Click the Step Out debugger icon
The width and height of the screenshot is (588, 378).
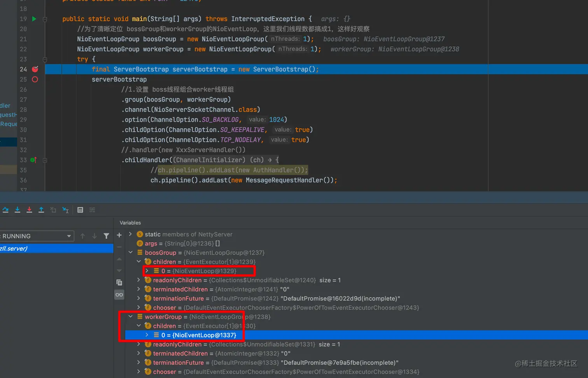[41, 210]
